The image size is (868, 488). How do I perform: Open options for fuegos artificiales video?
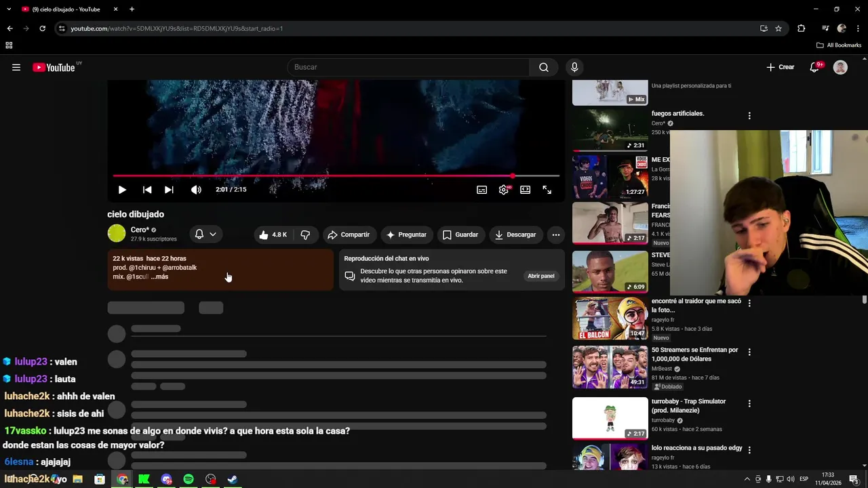click(749, 116)
